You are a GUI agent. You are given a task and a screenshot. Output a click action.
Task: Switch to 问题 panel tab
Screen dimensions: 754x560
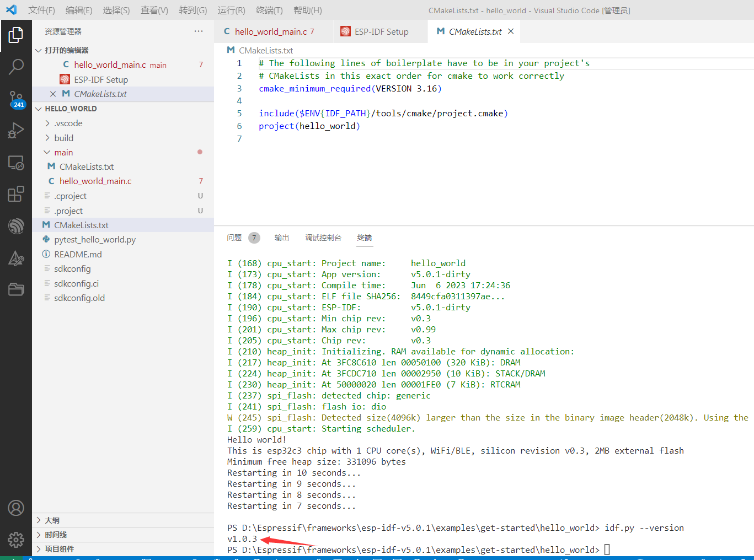(x=234, y=238)
